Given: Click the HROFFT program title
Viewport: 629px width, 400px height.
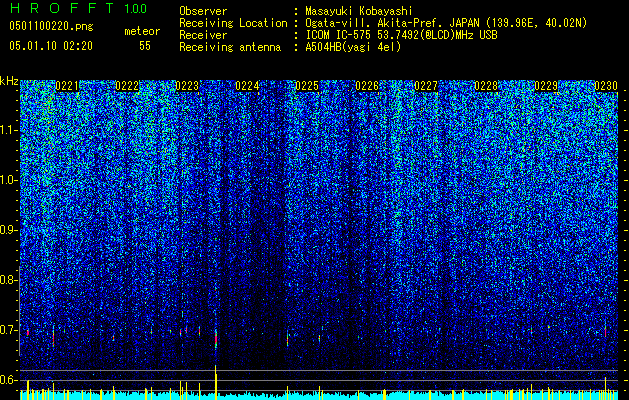Looking at the screenshot, I should pyautogui.click(x=62, y=8).
